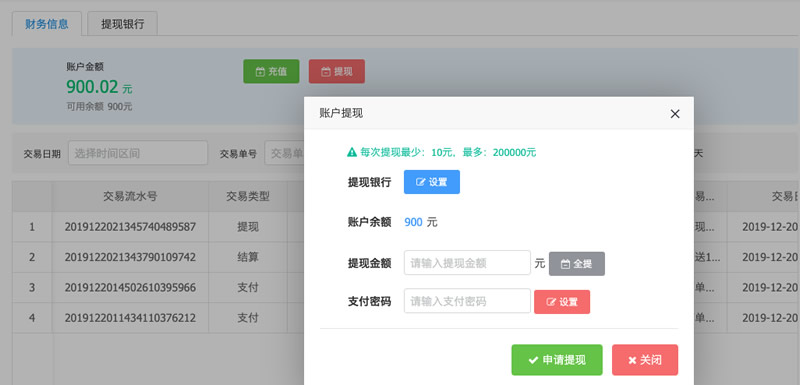This screenshot has width=800, height=385.
Task: Click the row number 1 cell
Action: 32,227
